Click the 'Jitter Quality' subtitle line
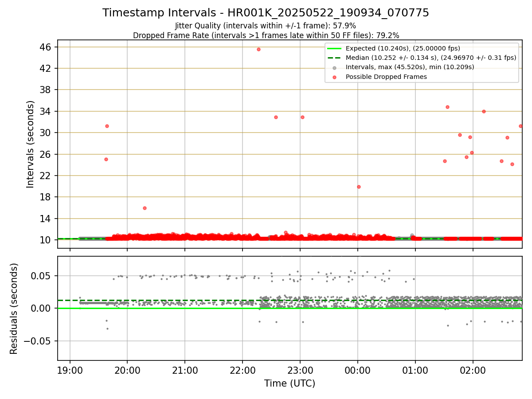Screen dimensions: 532x399 (266, 26)
